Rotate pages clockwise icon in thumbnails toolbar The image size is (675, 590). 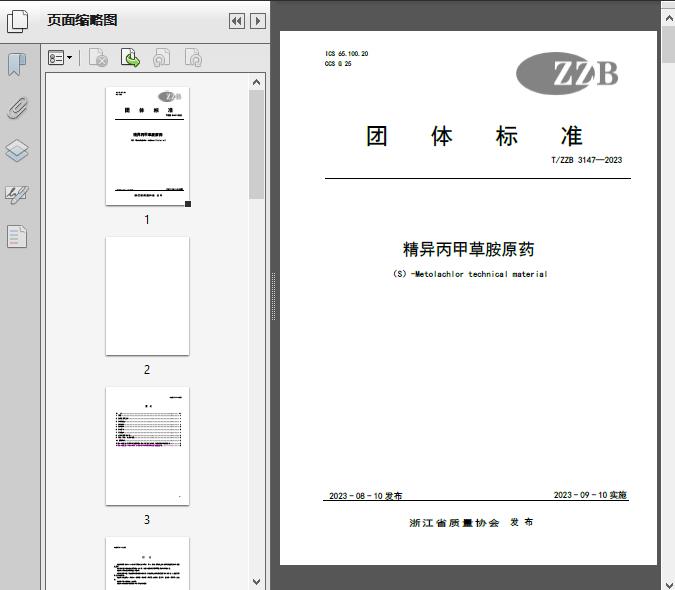[193, 59]
